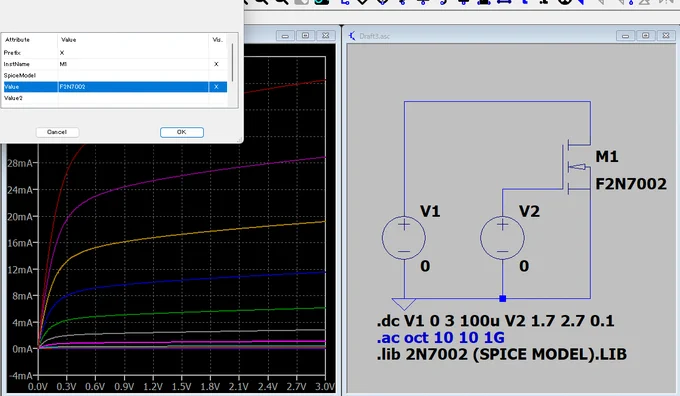The height and width of the screenshot is (396, 680).
Task: Click the Draft3.asc window title text
Action: [375, 36]
